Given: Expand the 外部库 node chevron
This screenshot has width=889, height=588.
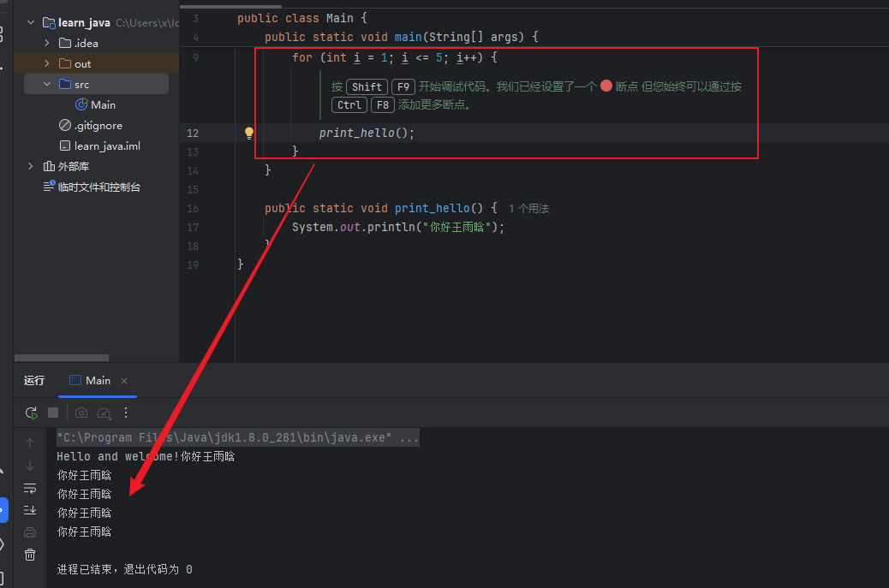Looking at the screenshot, I should (31, 166).
